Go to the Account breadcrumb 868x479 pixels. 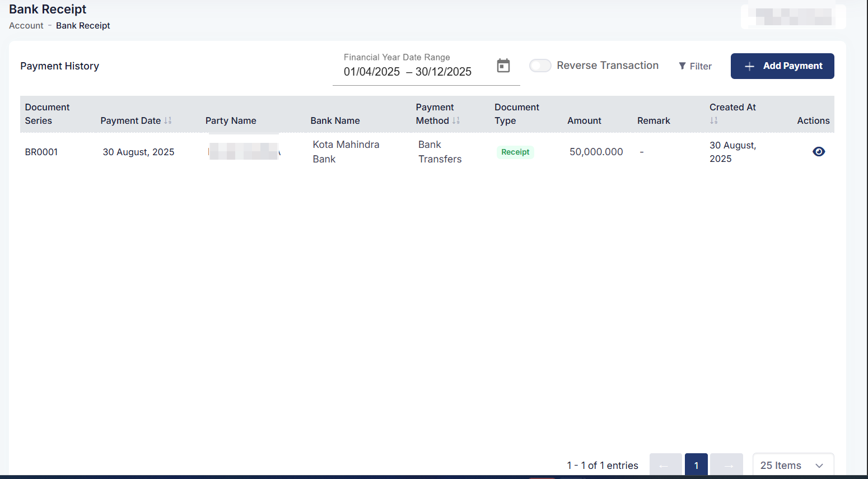click(26, 26)
